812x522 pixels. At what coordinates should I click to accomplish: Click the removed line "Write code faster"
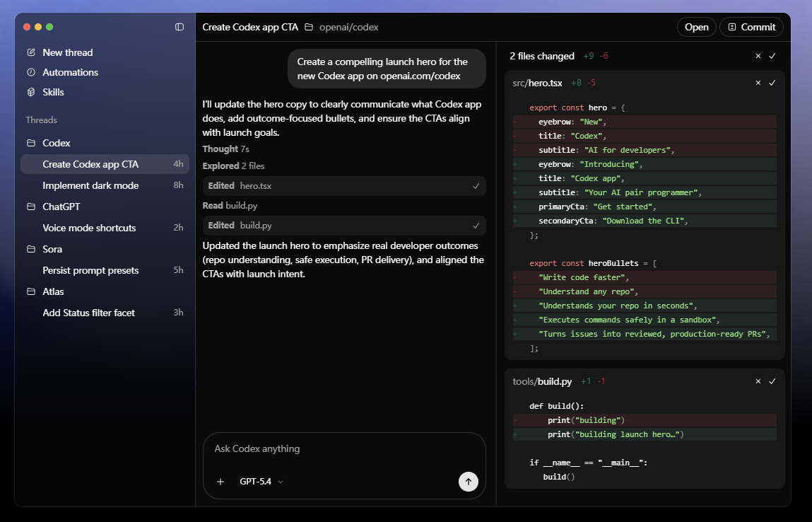click(x=645, y=277)
